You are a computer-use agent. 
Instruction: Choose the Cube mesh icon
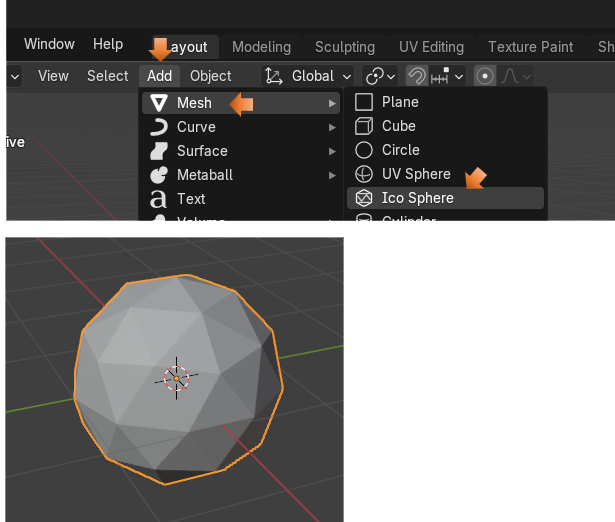pos(365,126)
